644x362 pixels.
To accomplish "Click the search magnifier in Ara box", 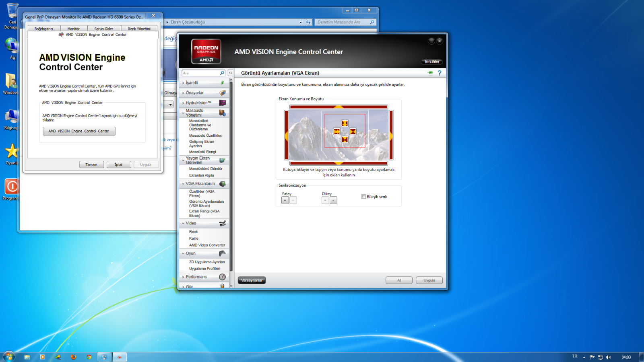I will click(222, 73).
